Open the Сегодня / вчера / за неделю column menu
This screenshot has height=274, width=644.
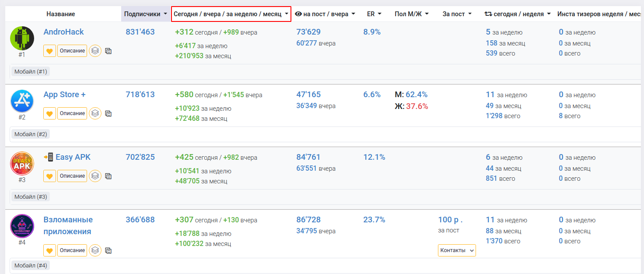tap(231, 14)
